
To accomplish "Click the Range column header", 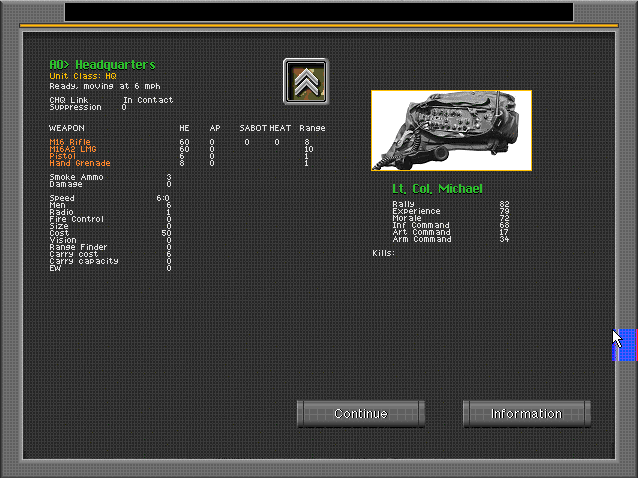I will [312, 128].
